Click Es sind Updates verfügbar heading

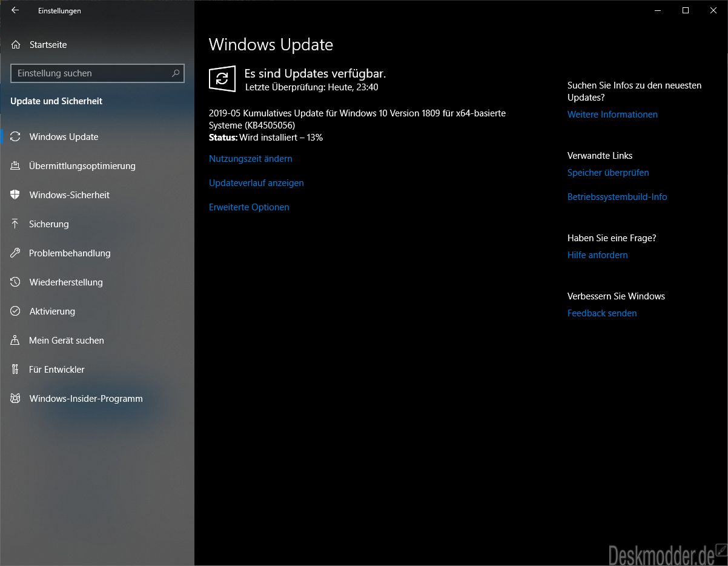315,73
